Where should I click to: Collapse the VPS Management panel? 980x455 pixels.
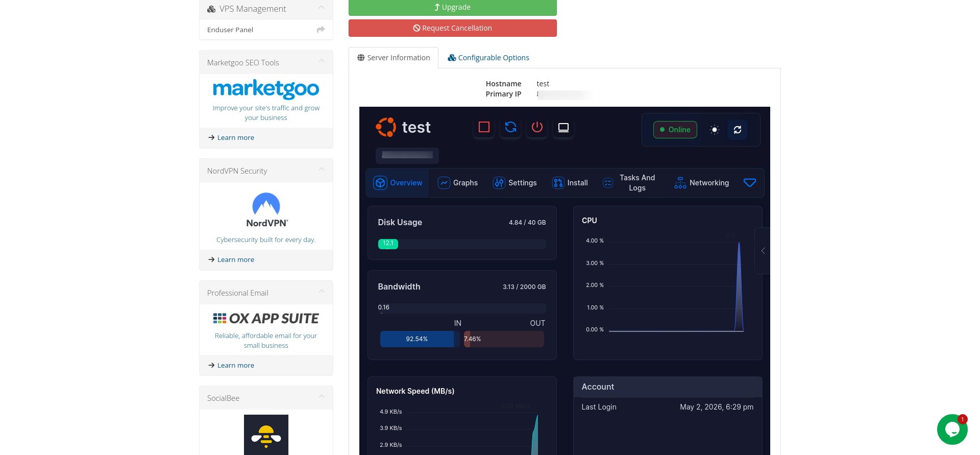click(322, 8)
